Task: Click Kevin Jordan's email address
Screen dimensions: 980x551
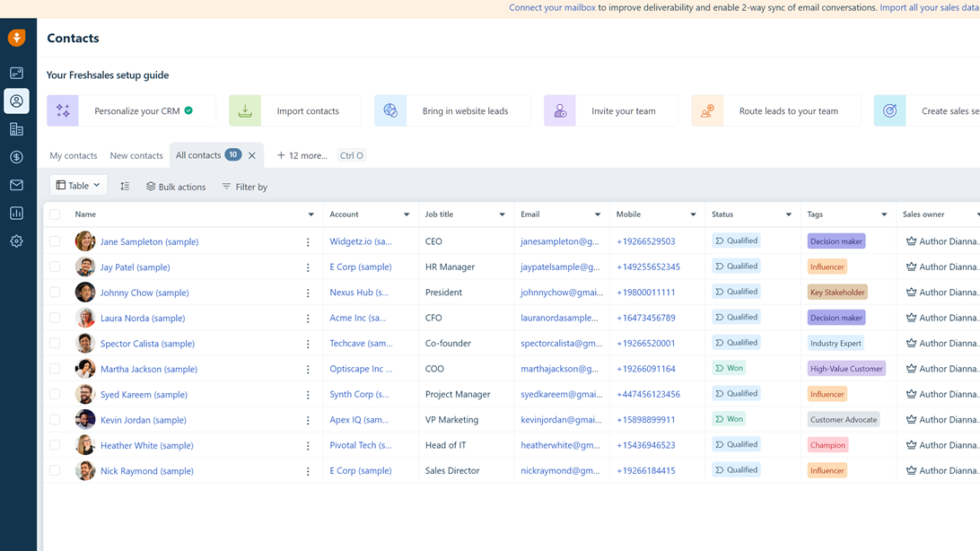Action: click(561, 420)
